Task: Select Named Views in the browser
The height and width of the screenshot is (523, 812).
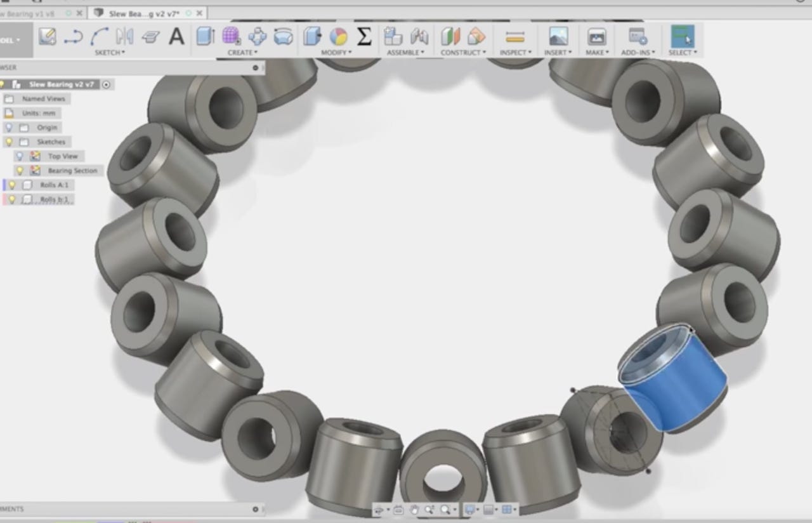Action: tap(43, 99)
